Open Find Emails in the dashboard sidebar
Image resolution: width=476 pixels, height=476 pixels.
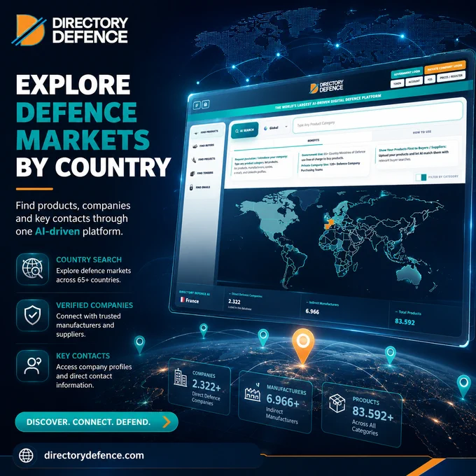coord(199,188)
